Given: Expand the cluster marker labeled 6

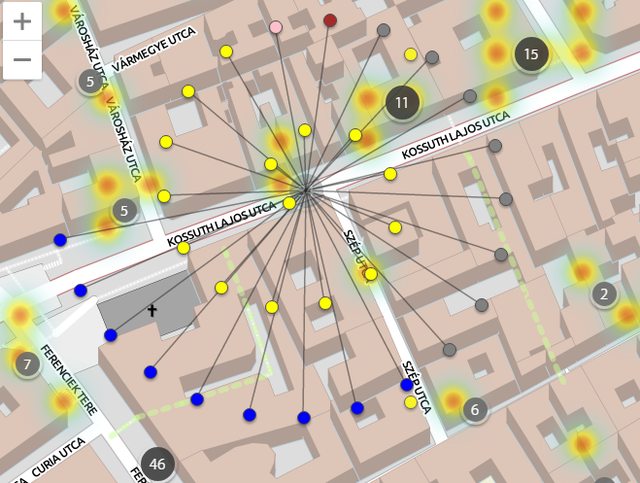Looking at the screenshot, I should 475,409.
